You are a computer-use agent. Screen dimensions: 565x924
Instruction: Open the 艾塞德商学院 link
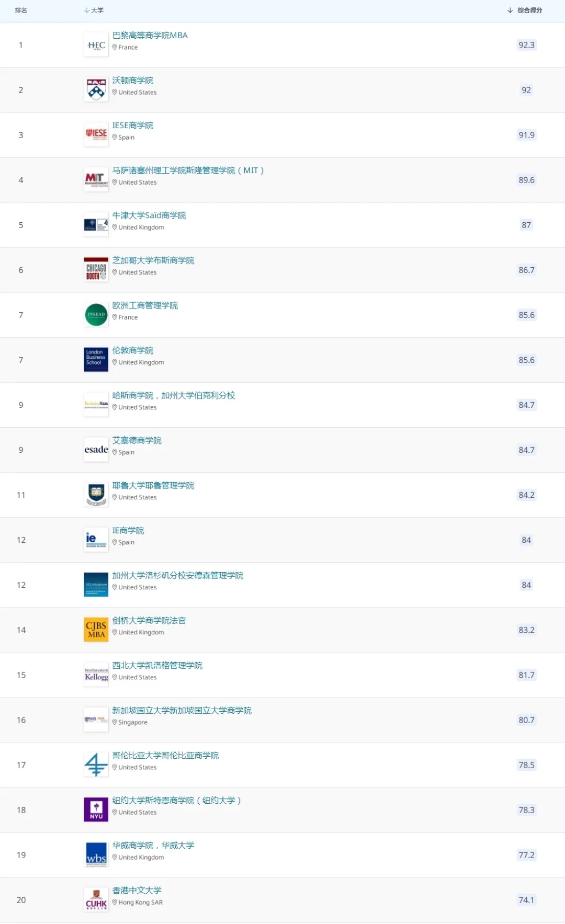(137, 440)
